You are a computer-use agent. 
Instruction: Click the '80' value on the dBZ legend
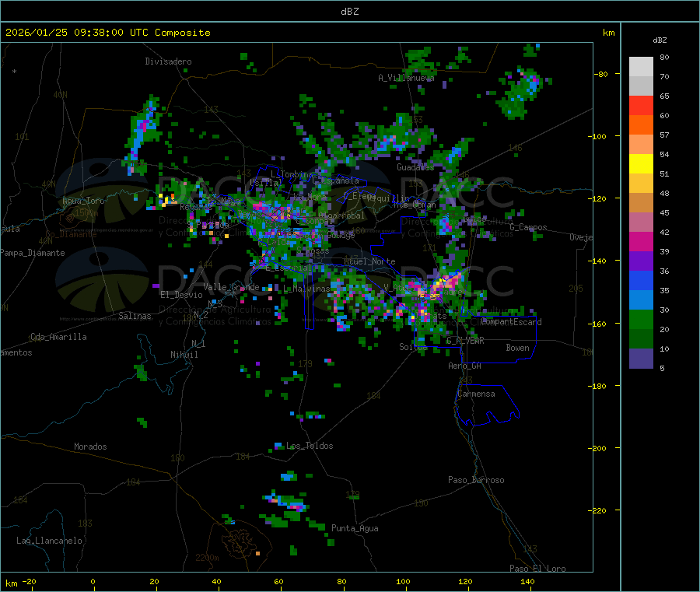[x=664, y=57]
